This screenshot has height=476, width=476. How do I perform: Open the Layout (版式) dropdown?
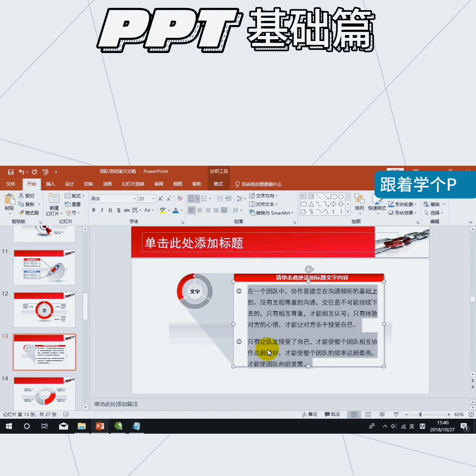click(74, 196)
